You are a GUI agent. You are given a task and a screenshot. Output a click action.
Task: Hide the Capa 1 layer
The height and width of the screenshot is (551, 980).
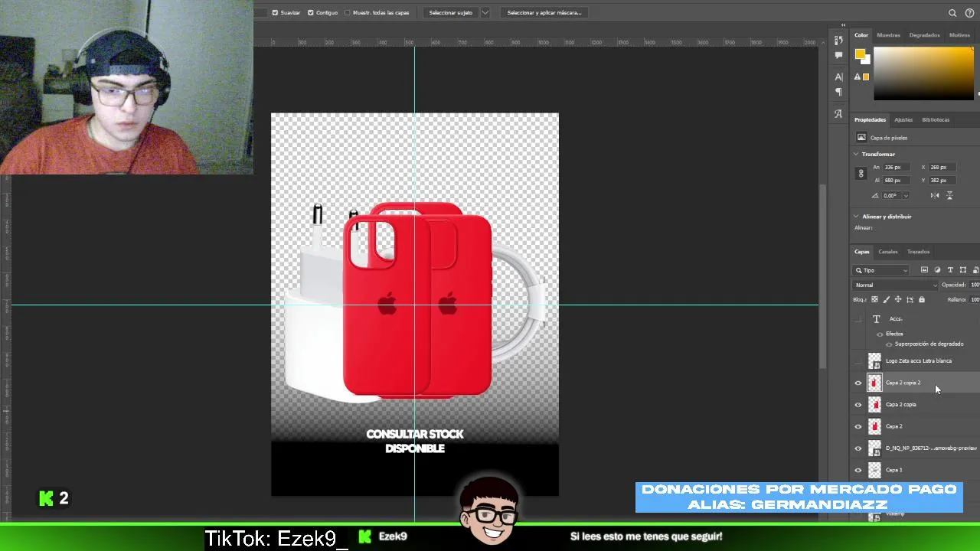pyautogui.click(x=858, y=470)
